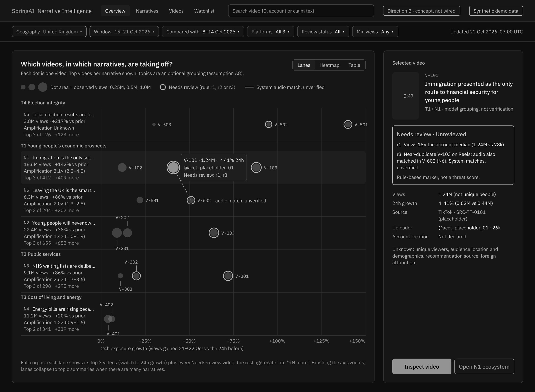Select the V-502 video dot
Viewport: 535px width, 392px height.
click(268, 124)
